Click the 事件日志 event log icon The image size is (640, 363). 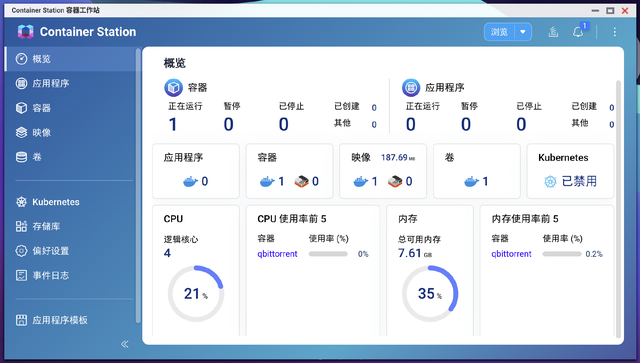21,275
